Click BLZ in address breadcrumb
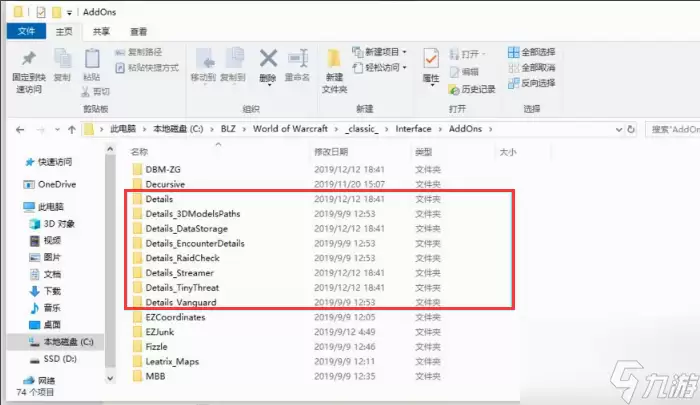Screen dimensions: 700x405 point(228,129)
